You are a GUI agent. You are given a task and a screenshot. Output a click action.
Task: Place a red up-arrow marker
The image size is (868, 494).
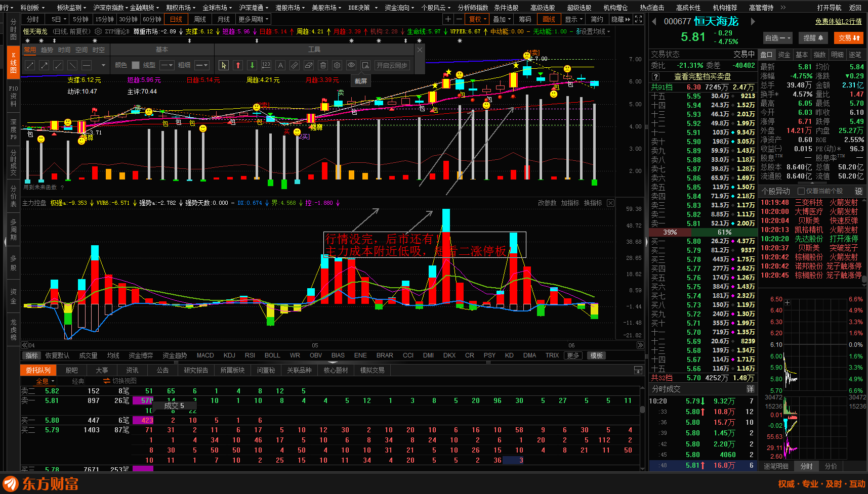pyautogui.click(x=238, y=65)
